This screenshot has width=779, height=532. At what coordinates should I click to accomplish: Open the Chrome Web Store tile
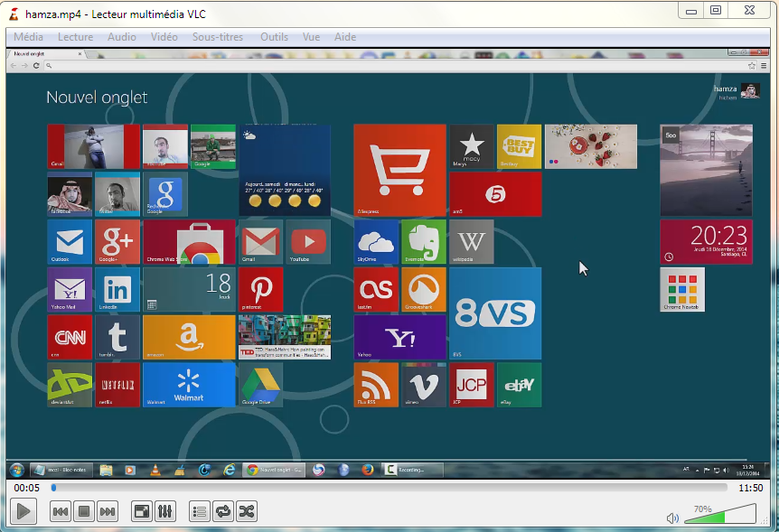tap(189, 242)
